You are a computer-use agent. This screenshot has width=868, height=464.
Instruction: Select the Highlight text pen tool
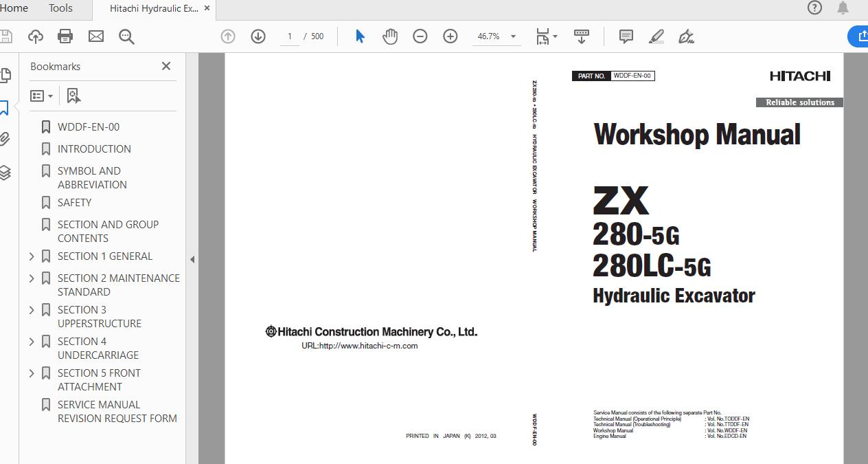point(656,36)
